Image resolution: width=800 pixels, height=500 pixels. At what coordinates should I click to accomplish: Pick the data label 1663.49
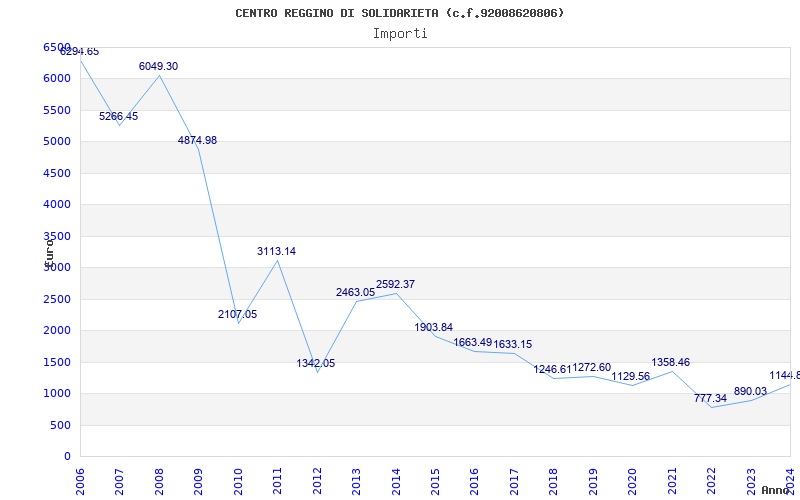pos(472,342)
